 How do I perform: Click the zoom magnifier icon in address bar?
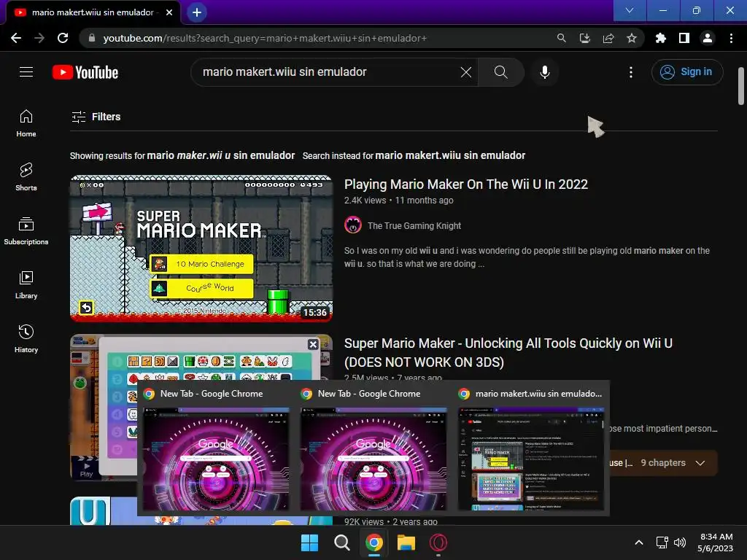click(561, 38)
